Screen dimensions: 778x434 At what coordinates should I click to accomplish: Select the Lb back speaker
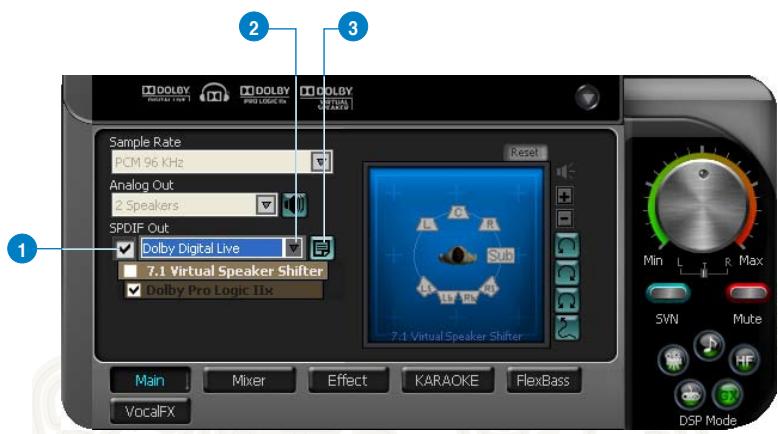[447, 297]
